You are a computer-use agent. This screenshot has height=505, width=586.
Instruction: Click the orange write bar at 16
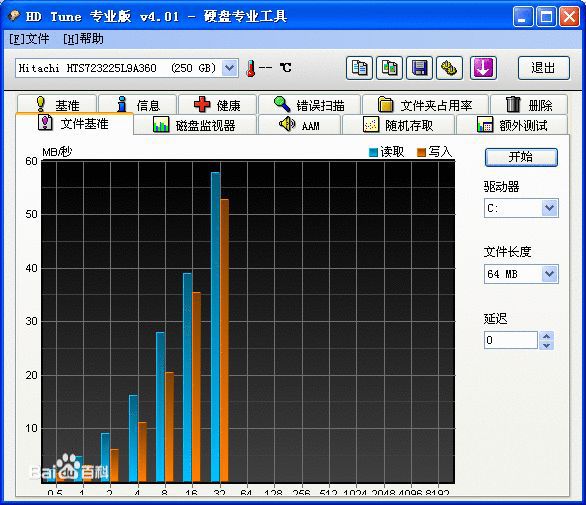(x=197, y=387)
